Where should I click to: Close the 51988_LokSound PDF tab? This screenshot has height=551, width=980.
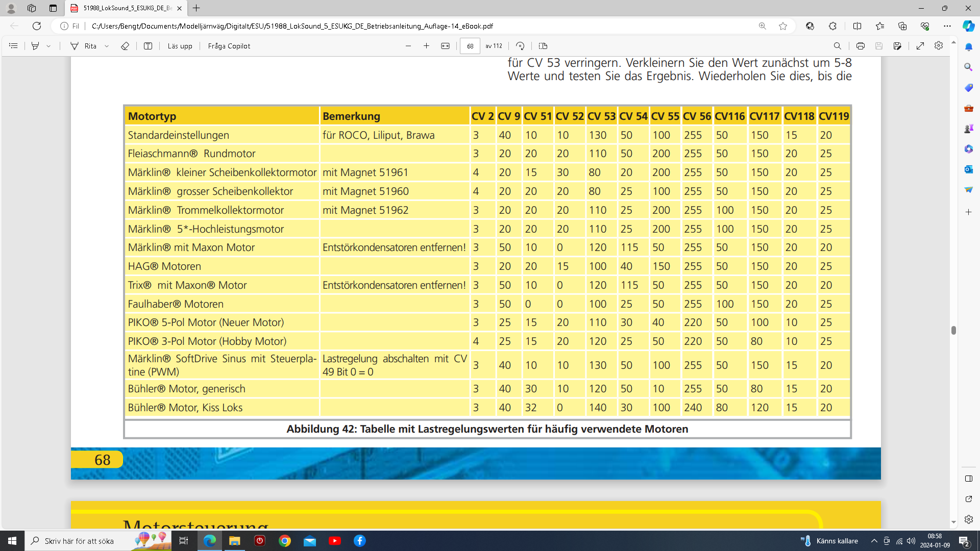[179, 8]
